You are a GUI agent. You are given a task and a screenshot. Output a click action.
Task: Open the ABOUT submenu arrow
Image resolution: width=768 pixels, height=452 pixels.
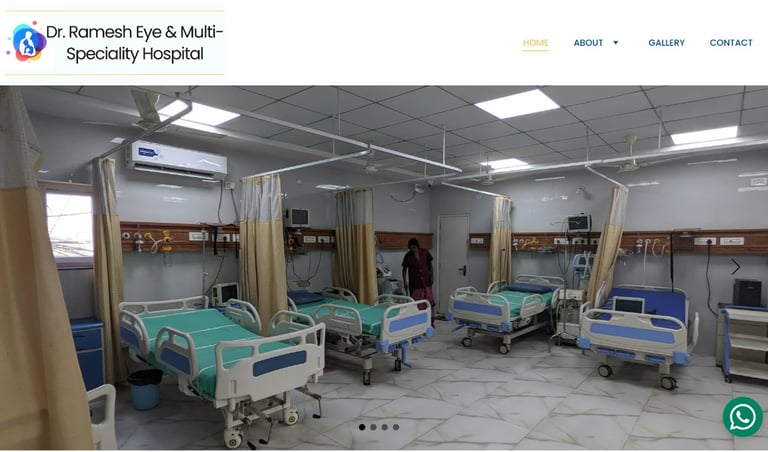[x=616, y=43]
